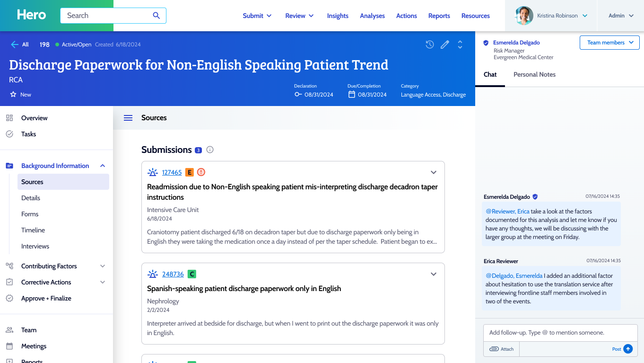Open the Submit menu
The height and width of the screenshot is (363, 644).
(257, 16)
